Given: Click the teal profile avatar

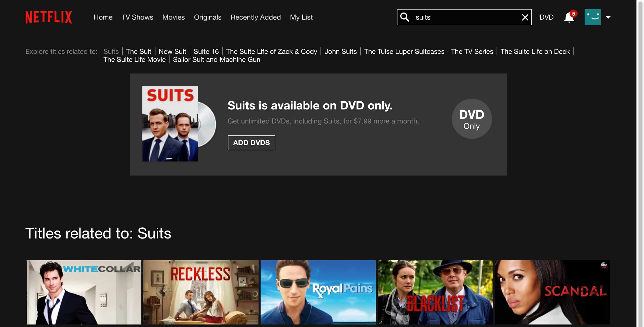Looking at the screenshot, I should click(x=592, y=17).
